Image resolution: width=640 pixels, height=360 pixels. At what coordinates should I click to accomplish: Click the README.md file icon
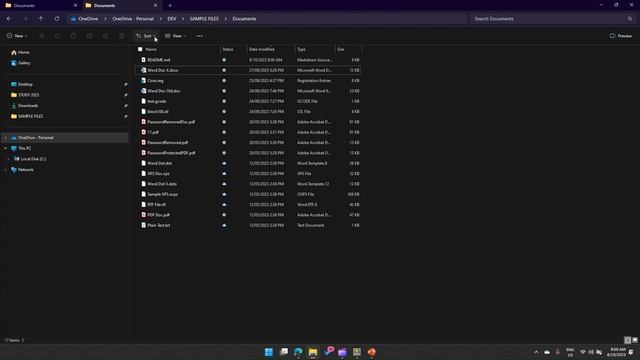(x=143, y=60)
